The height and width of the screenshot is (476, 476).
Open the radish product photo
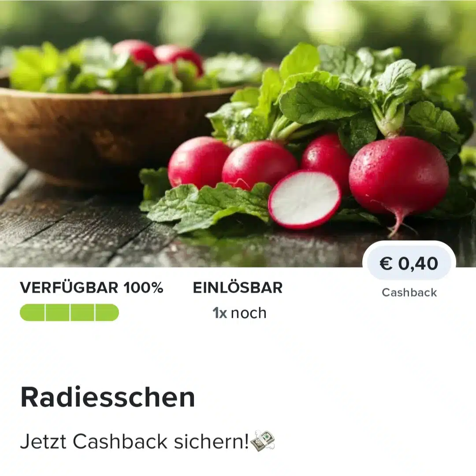pyautogui.click(x=238, y=134)
